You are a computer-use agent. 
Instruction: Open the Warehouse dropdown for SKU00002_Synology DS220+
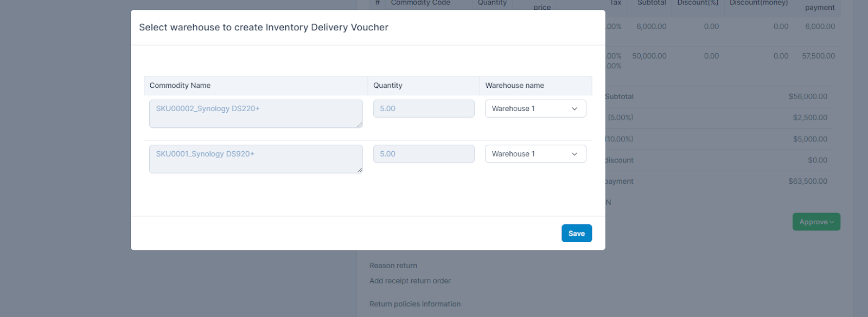click(x=535, y=108)
